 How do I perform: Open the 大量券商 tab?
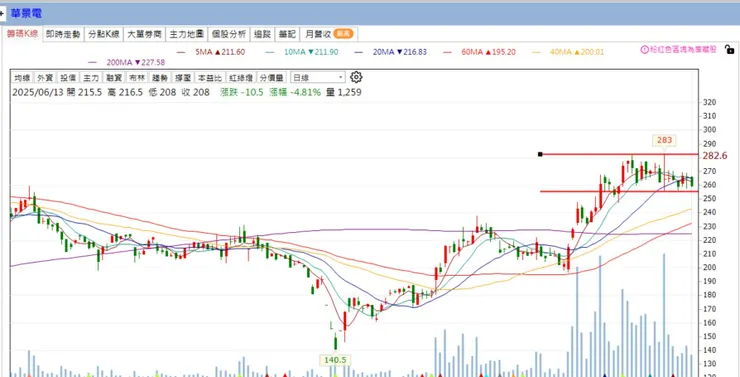144,34
